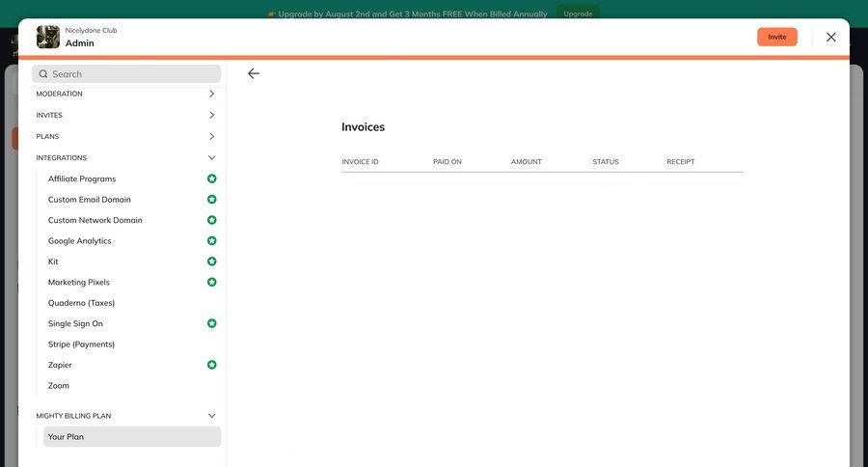Open Stripe (Payments) integration
The height and width of the screenshot is (467, 868).
pyautogui.click(x=81, y=344)
